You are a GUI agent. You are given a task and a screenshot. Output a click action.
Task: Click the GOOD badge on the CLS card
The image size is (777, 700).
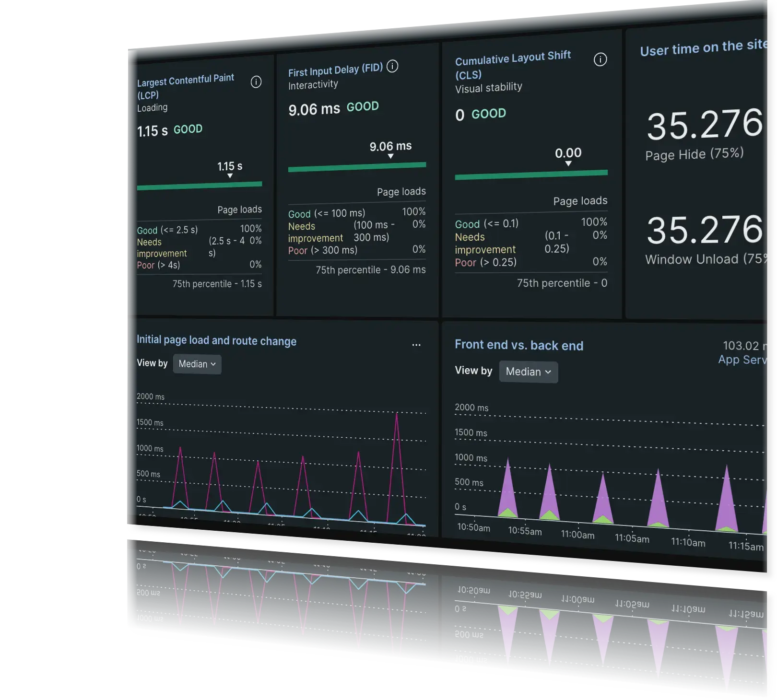pyautogui.click(x=489, y=114)
